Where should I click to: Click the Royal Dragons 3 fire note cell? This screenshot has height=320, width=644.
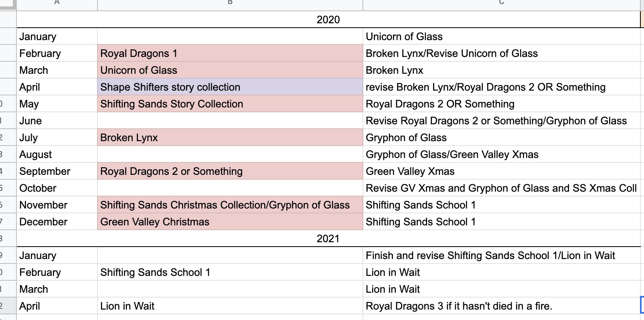(501, 306)
